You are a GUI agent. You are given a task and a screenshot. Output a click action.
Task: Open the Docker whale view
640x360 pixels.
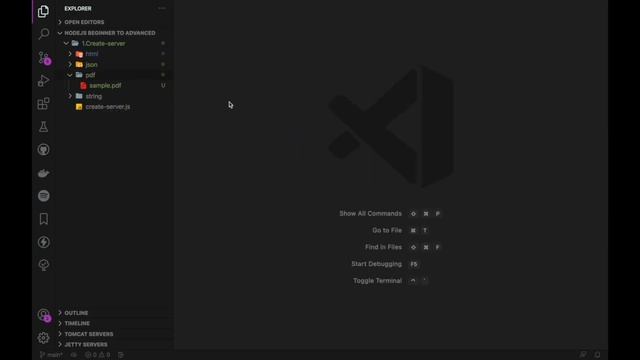43,173
